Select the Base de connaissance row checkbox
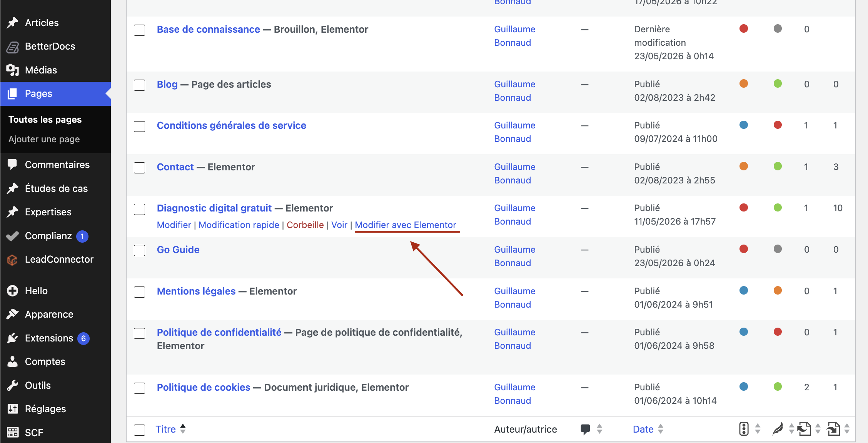 139,30
